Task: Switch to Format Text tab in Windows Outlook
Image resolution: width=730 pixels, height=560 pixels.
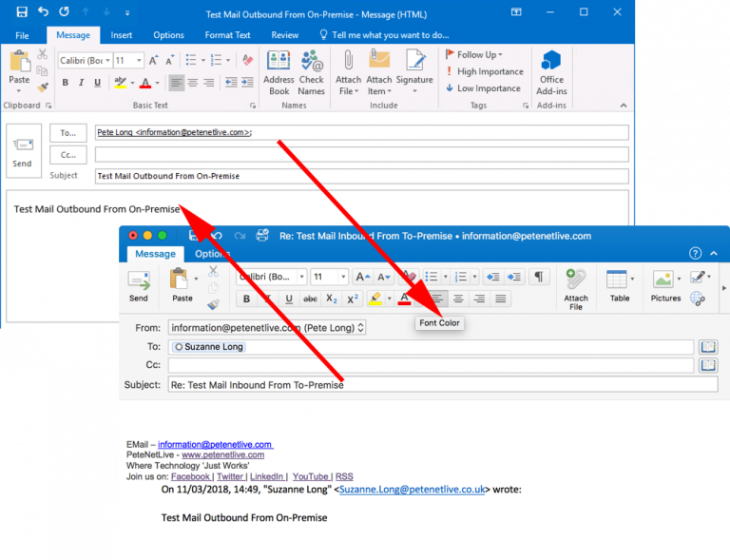Action: coord(227,35)
